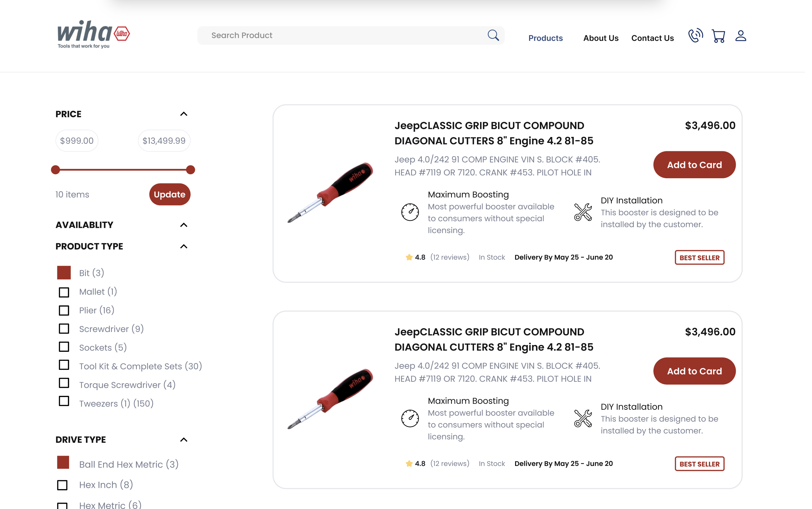
Task: Collapse the PRICE filter section
Action: 183,114
